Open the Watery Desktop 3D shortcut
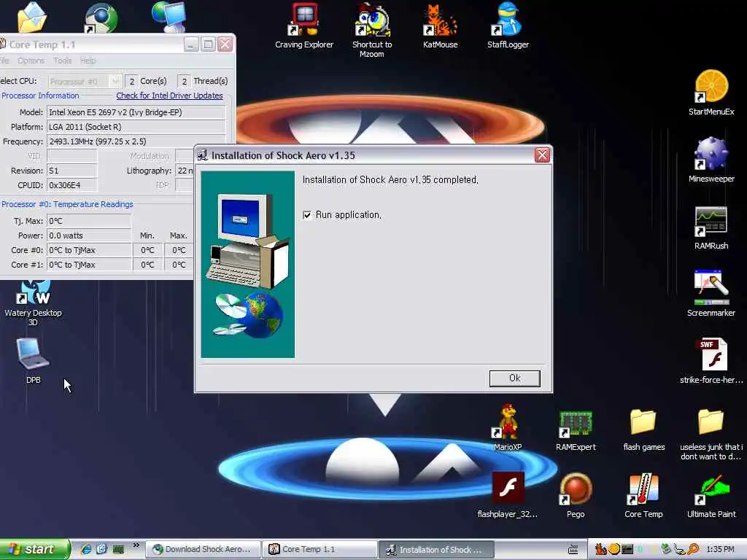Viewport: 747px width, 560px height. 34,303
